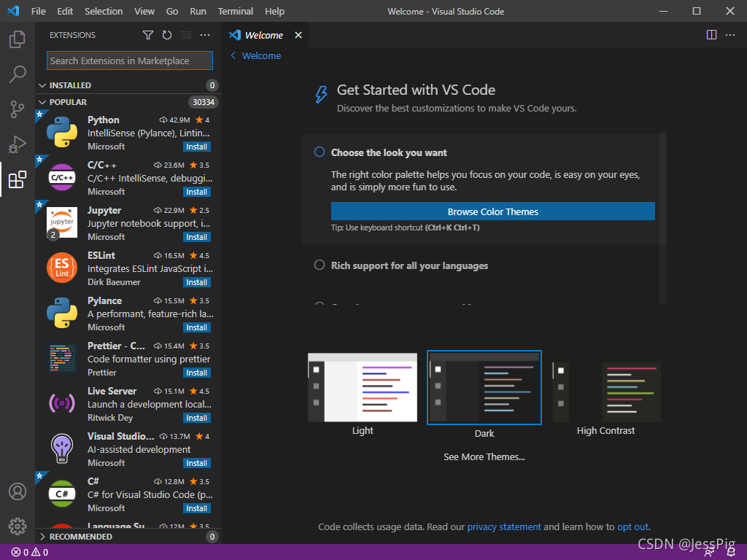
Task: Go back using the Welcome breadcrumb chevron
Action: [x=233, y=55]
